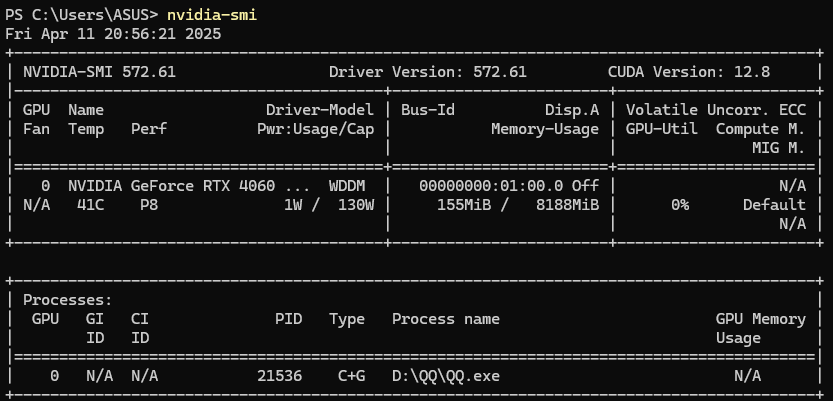The image size is (833, 401).
Task: Click the Bus-Id column header
Action: 428,110
